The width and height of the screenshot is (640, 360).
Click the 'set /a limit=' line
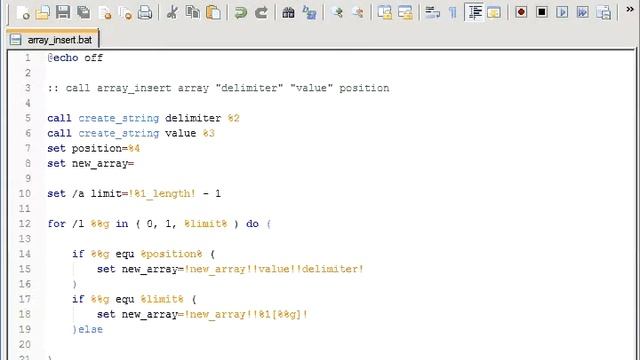[x=134, y=193]
